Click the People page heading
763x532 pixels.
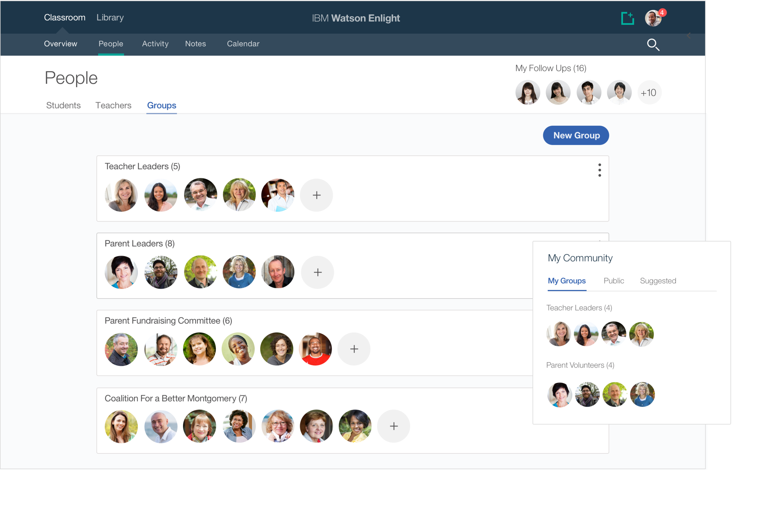click(x=71, y=78)
